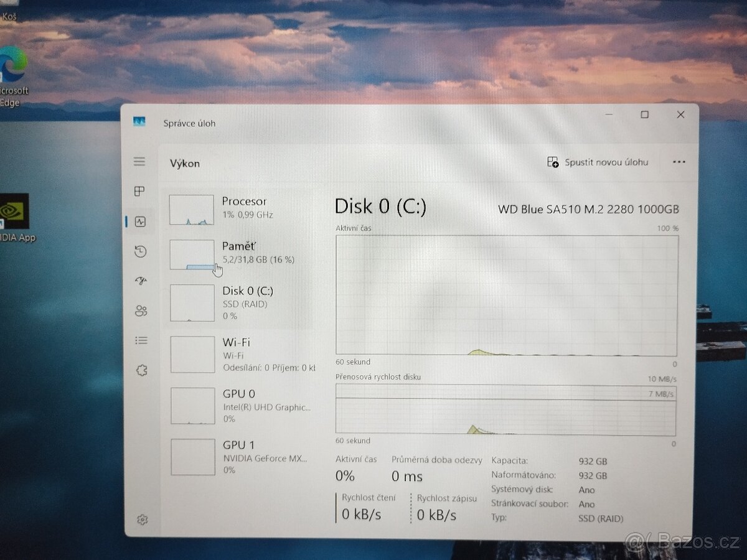The image size is (747, 560).
Task: Select the Procesor performance entry
Action: [237, 208]
